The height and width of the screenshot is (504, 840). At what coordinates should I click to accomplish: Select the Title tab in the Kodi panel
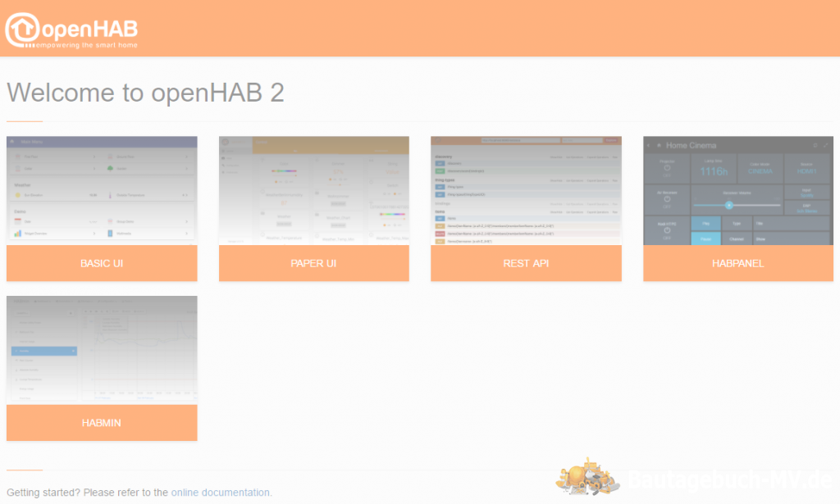click(760, 224)
